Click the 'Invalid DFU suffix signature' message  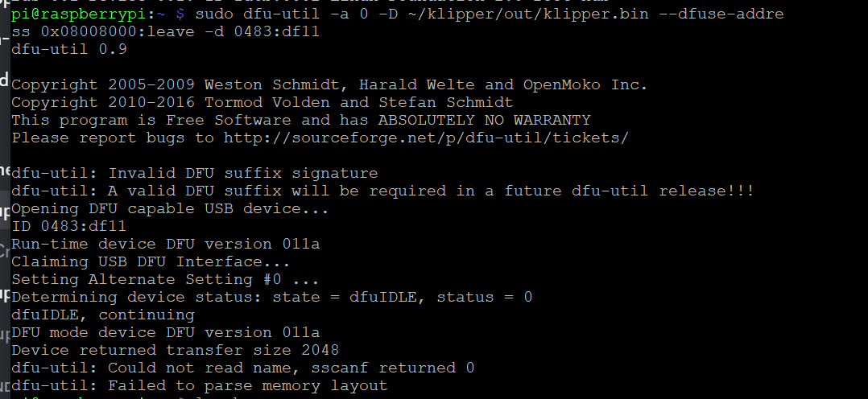tap(243, 173)
